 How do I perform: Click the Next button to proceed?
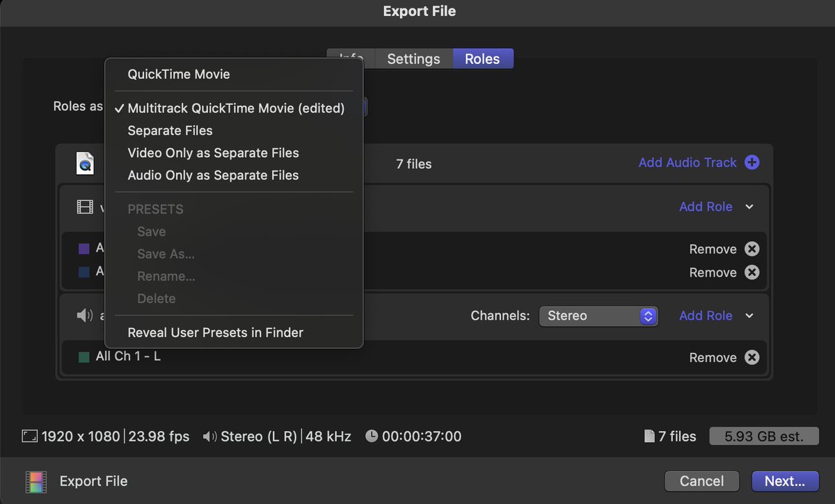coord(785,480)
